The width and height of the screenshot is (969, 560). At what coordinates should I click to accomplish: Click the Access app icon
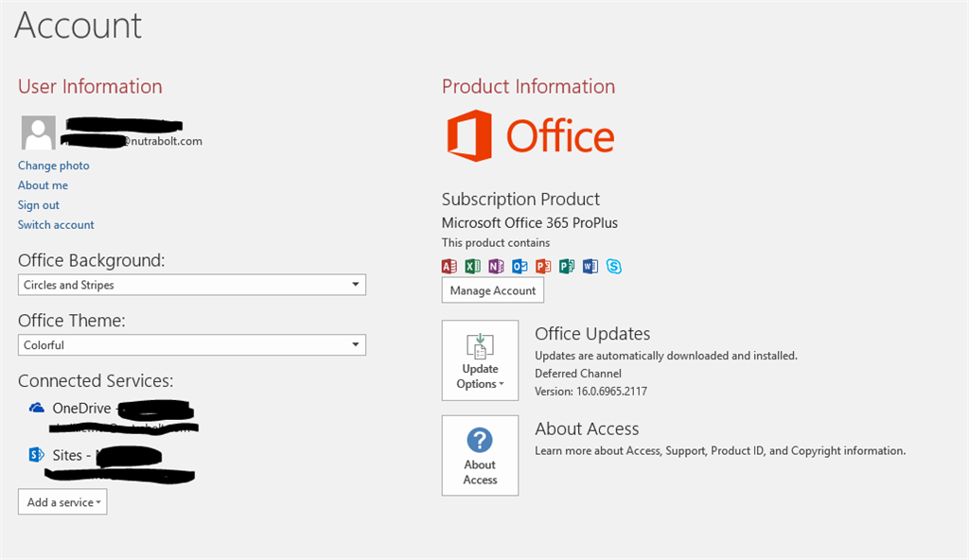449,266
